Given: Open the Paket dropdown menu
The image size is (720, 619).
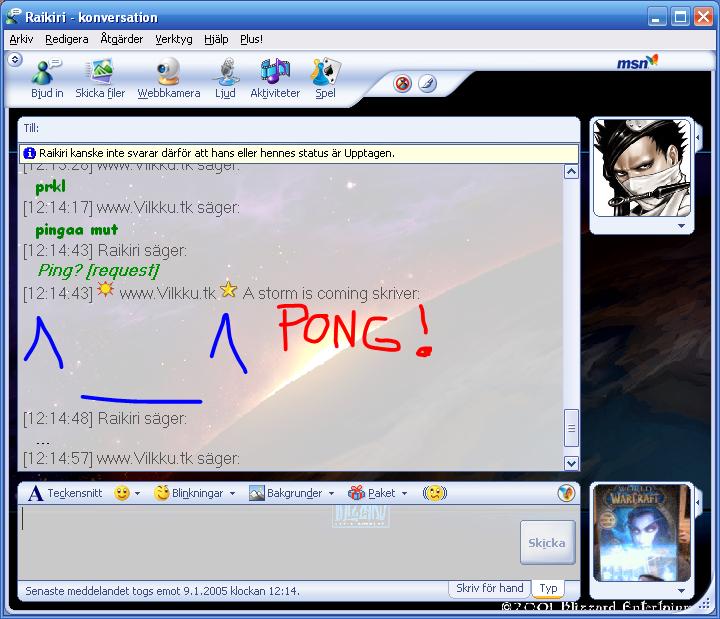Looking at the screenshot, I should pos(377,493).
